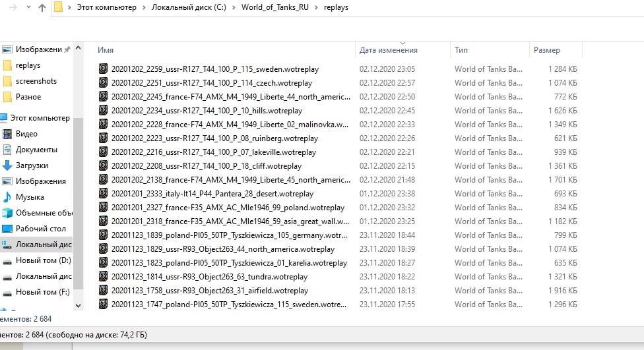Click size value '1 916 КБ'
The image size is (644, 350).
coord(563,291)
